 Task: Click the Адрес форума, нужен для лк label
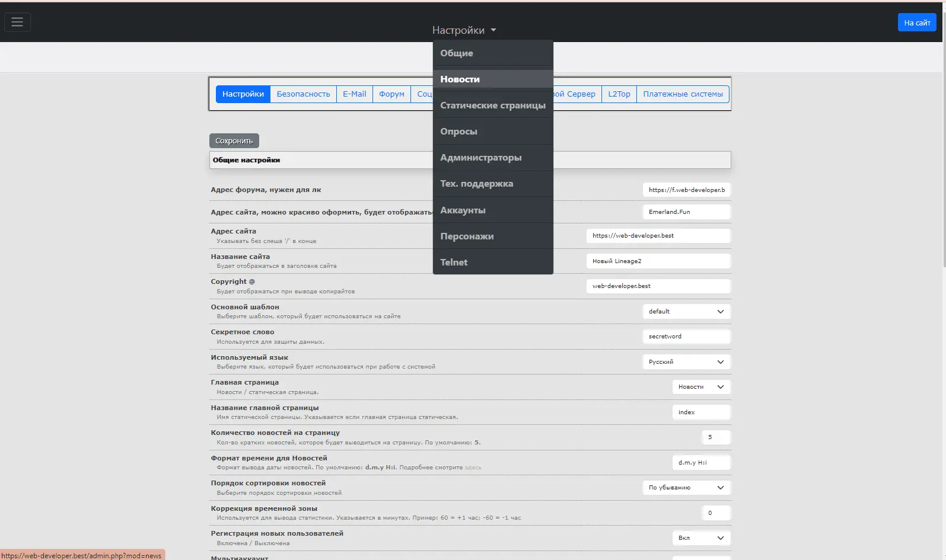(266, 190)
